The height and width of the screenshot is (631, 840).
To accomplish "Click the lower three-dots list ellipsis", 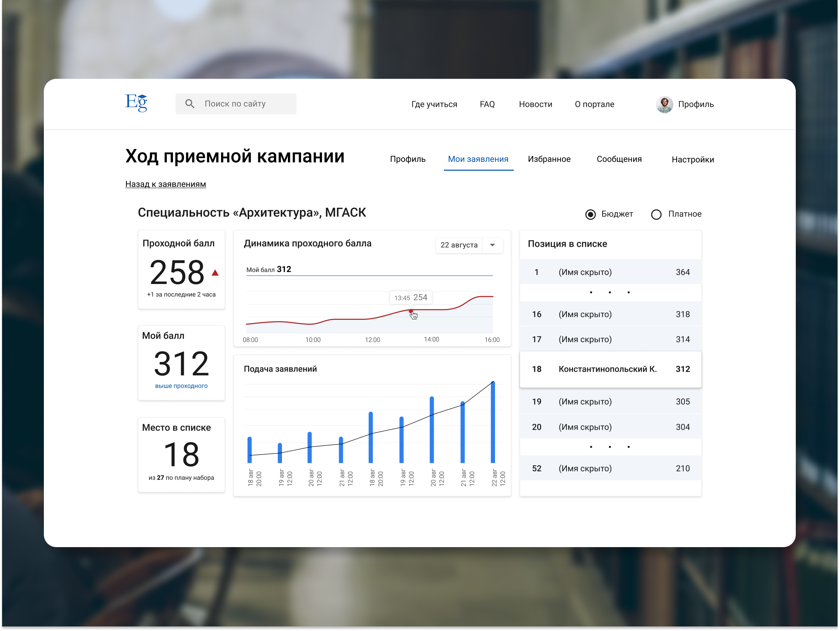I will click(610, 447).
